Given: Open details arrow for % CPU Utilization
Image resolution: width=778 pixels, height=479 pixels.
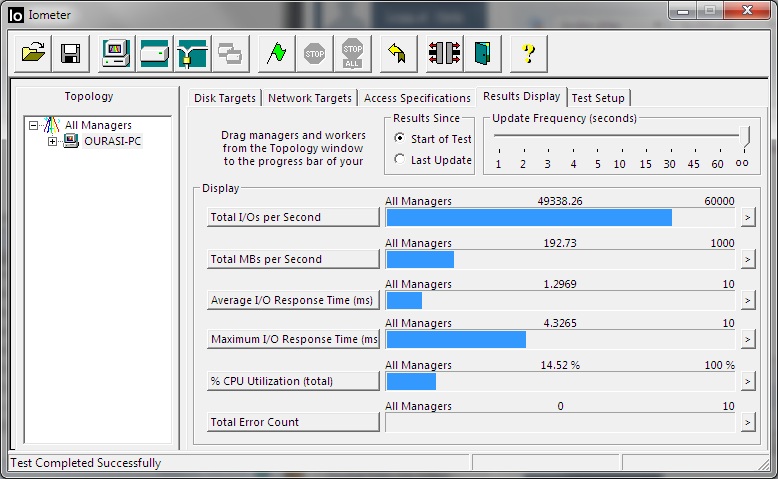Looking at the screenshot, I should [x=748, y=381].
